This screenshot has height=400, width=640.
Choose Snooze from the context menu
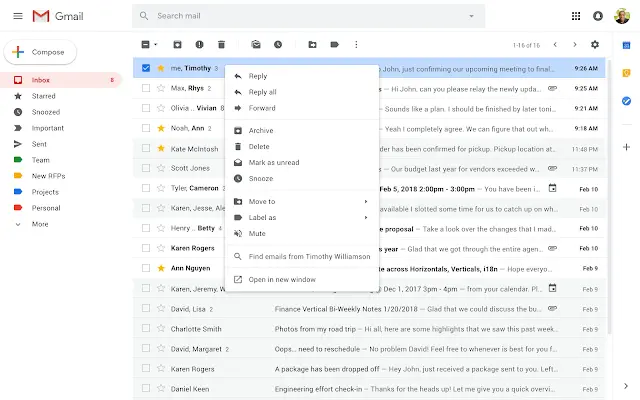pyautogui.click(x=302, y=178)
